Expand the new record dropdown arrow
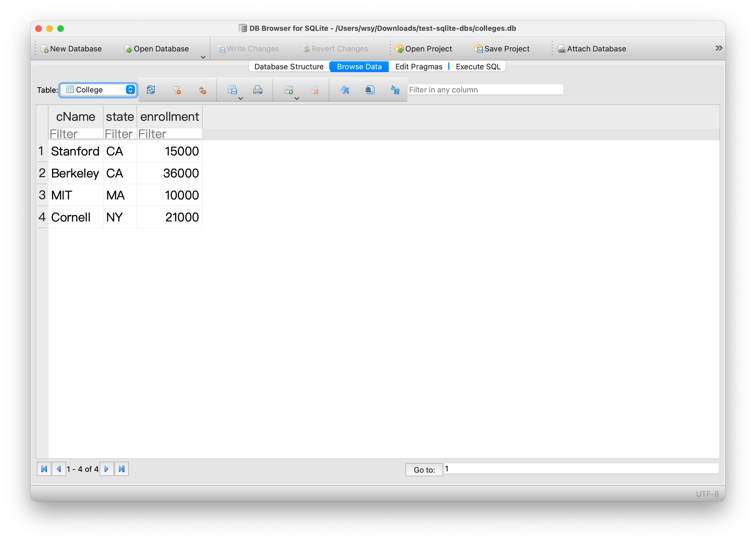Screen dimensions: 756x542 click(x=297, y=99)
